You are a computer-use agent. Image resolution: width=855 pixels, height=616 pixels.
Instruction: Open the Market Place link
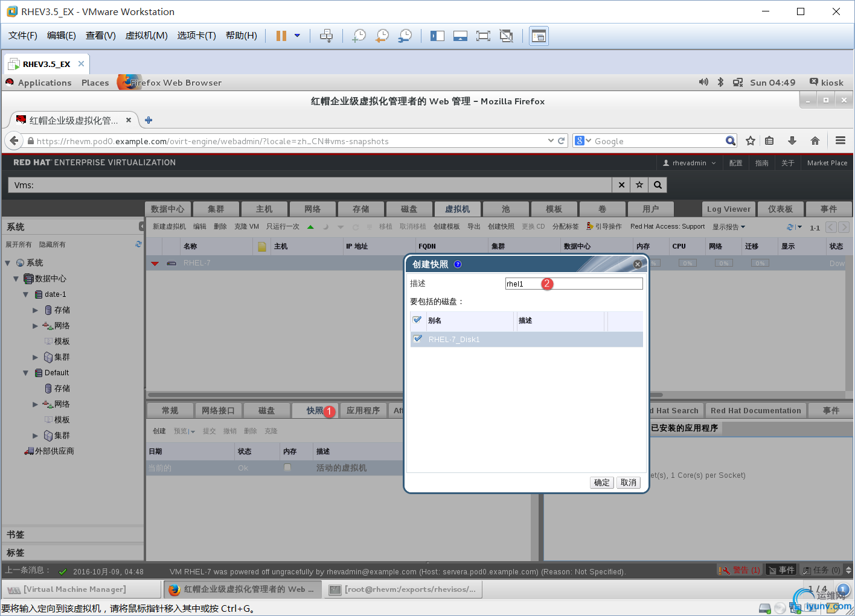[x=827, y=163]
